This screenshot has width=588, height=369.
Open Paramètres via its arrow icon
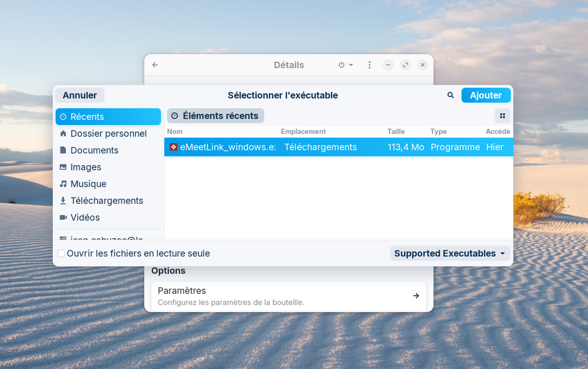(x=416, y=296)
